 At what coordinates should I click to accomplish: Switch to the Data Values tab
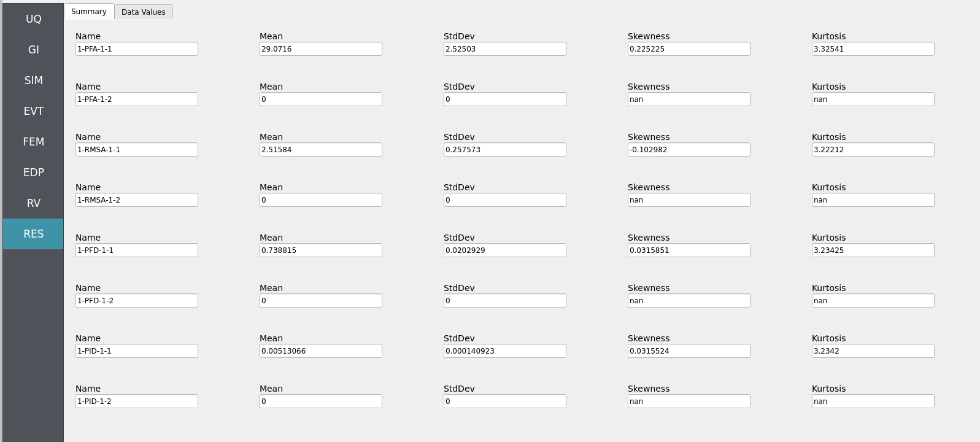coord(144,12)
